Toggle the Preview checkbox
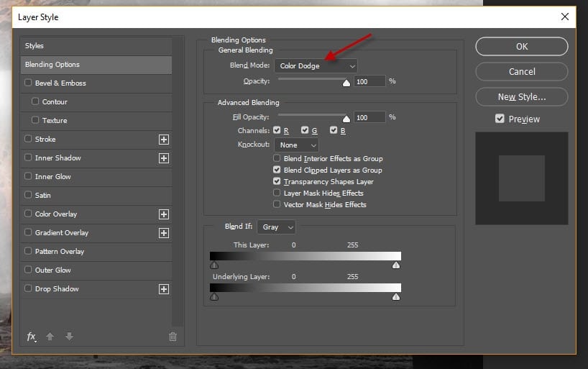 coord(500,119)
